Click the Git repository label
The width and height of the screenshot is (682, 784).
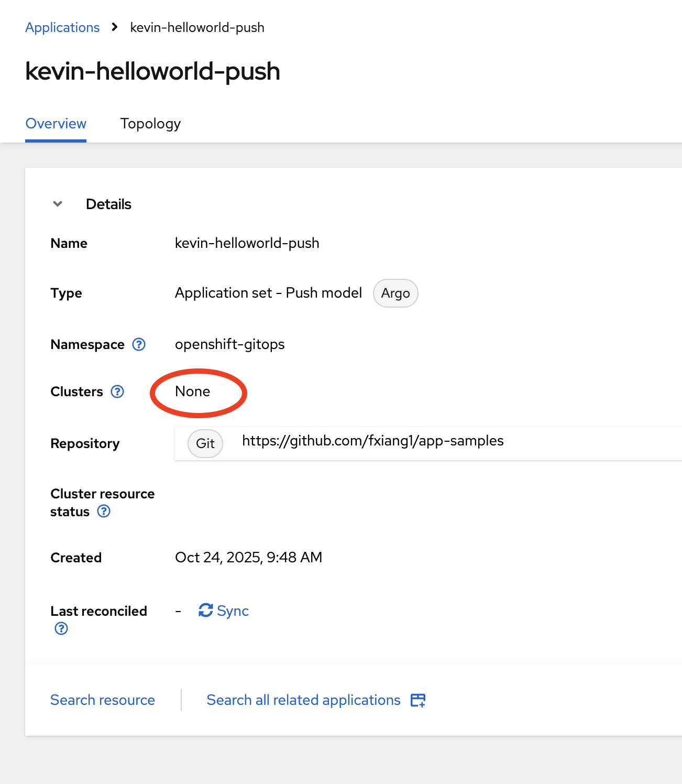(205, 443)
